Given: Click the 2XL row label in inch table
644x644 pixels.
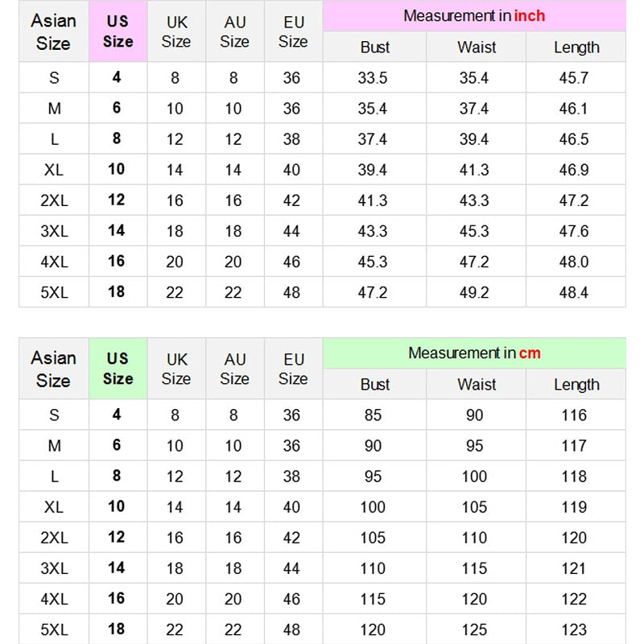Looking at the screenshot, I should (54, 200).
